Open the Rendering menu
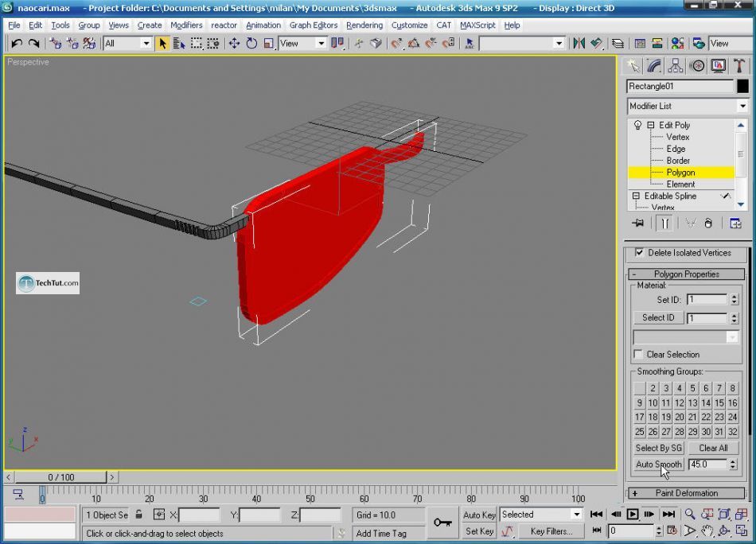 pyautogui.click(x=364, y=25)
